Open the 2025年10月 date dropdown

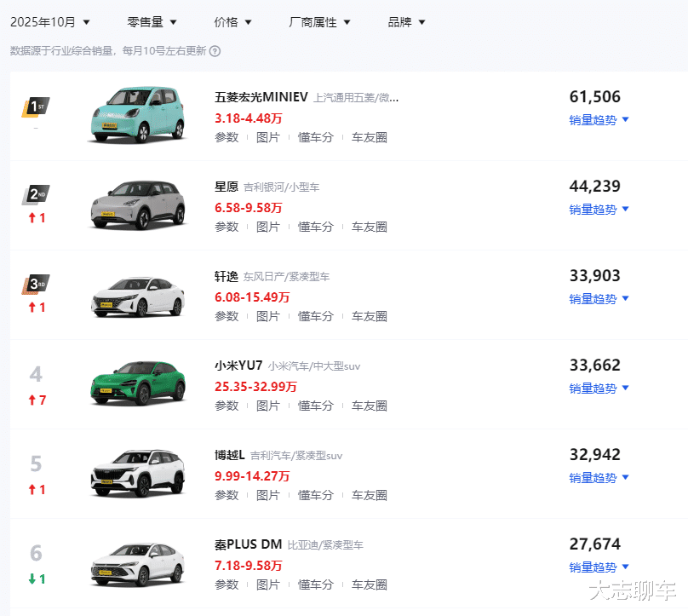tap(50, 22)
